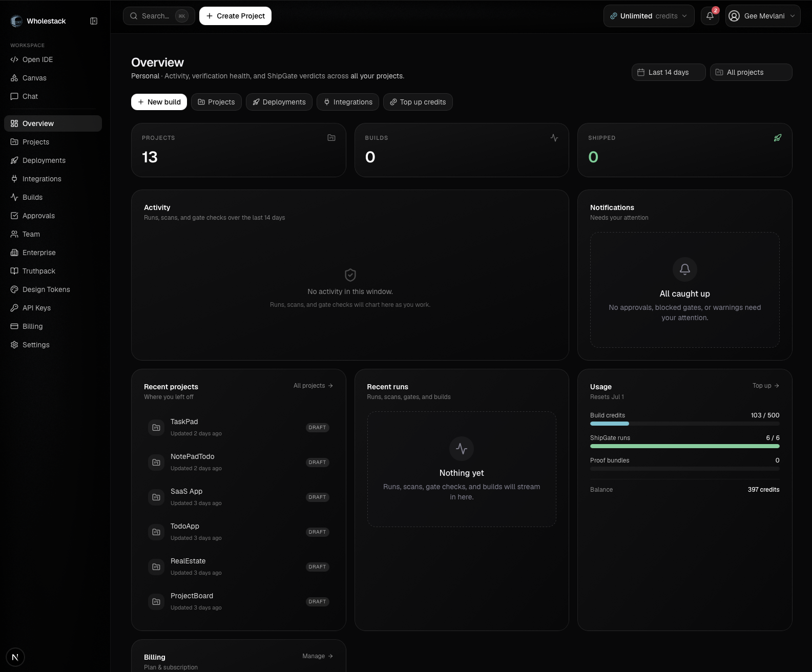Click the Integrations quick action button
The width and height of the screenshot is (812, 672).
tap(348, 102)
